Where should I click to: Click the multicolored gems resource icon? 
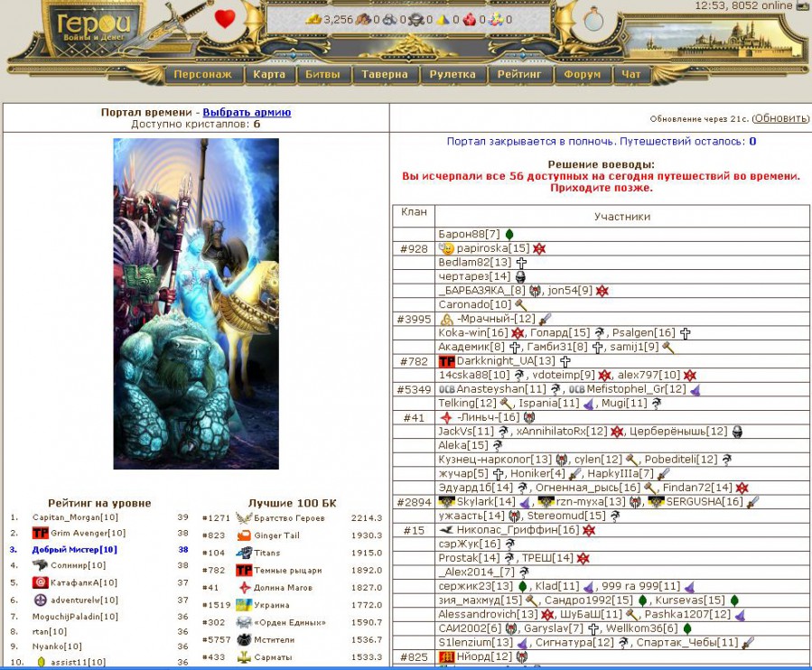click(x=496, y=20)
